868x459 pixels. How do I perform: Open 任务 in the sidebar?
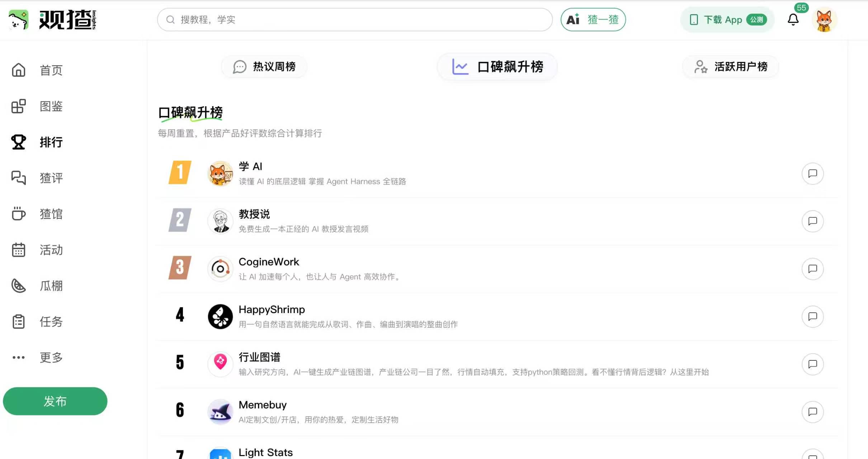pyautogui.click(x=51, y=322)
